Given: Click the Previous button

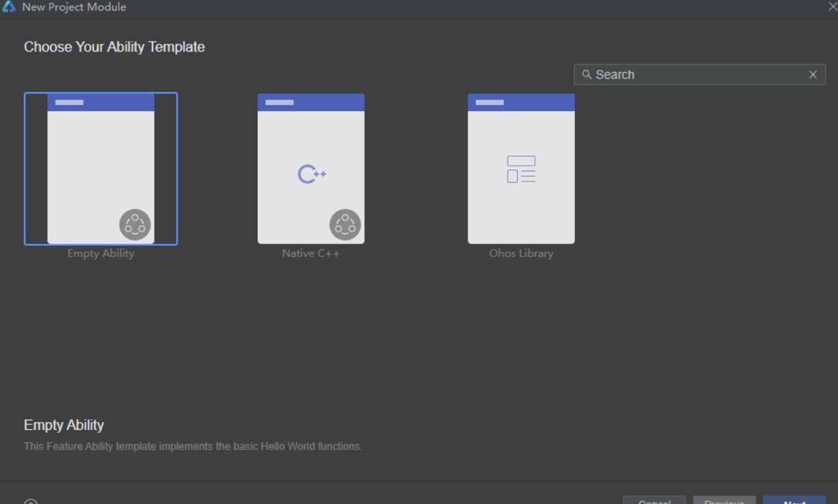Looking at the screenshot, I should pos(724,501).
